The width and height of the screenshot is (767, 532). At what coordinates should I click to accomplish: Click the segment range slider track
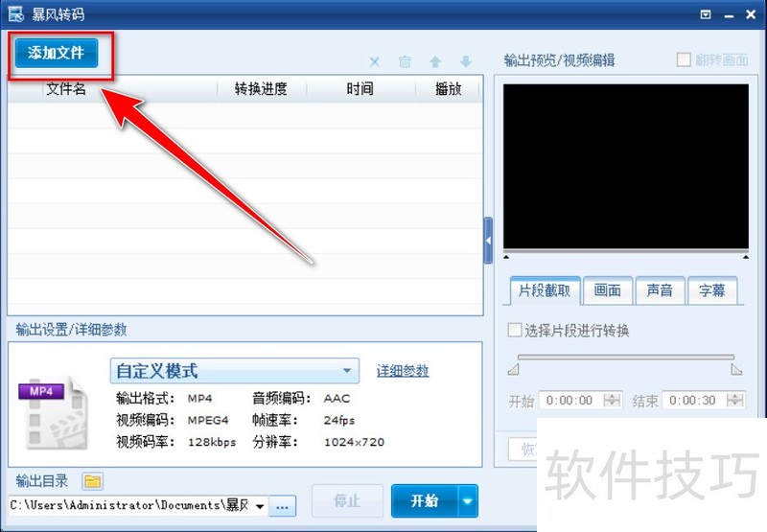point(626,357)
